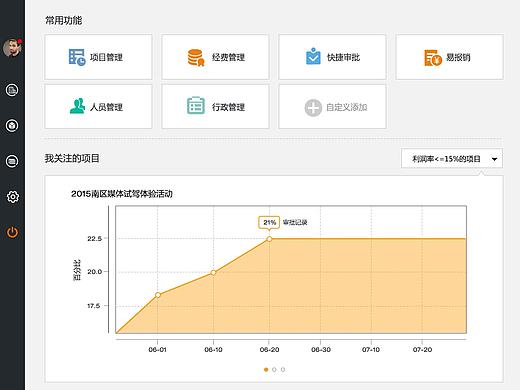The width and height of the screenshot is (520, 390).
Task: Open the 人员管理 label
Action: [106, 107]
